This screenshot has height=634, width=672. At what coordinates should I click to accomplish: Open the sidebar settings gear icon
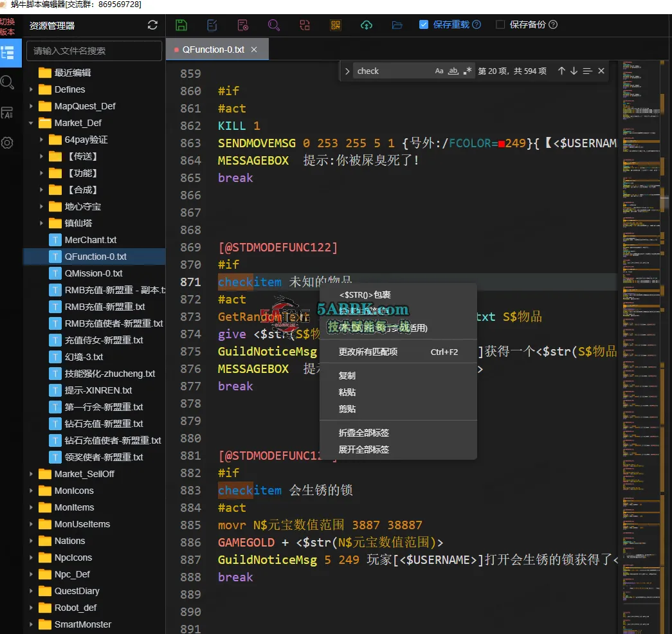pyautogui.click(x=7, y=143)
